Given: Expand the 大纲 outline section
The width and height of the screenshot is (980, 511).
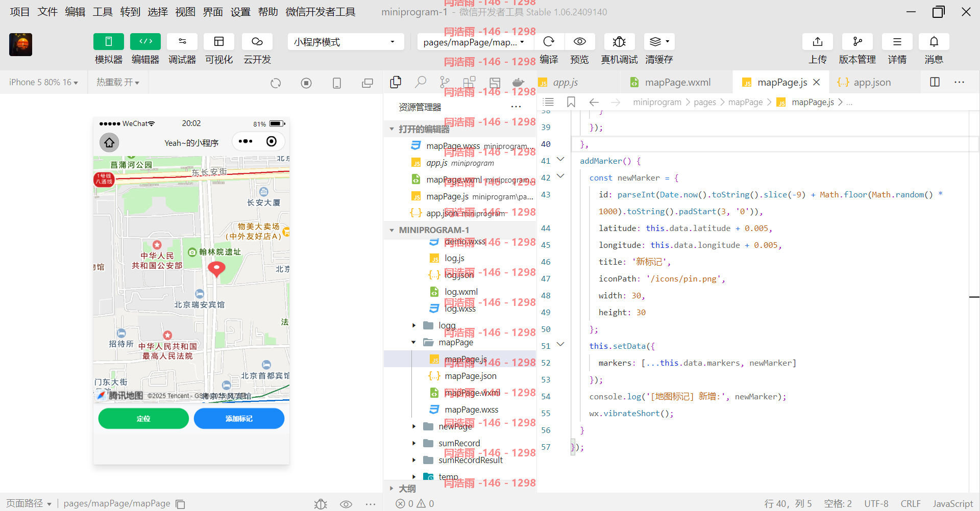Looking at the screenshot, I should click(392, 489).
